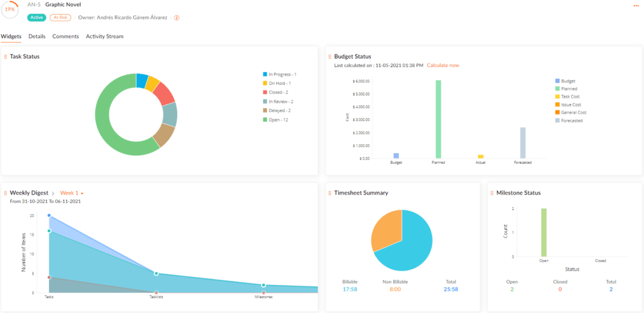Viewport: 644px width, 313px height.
Task: Click the AN-5 project ID
Action: (x=34, y=4)
